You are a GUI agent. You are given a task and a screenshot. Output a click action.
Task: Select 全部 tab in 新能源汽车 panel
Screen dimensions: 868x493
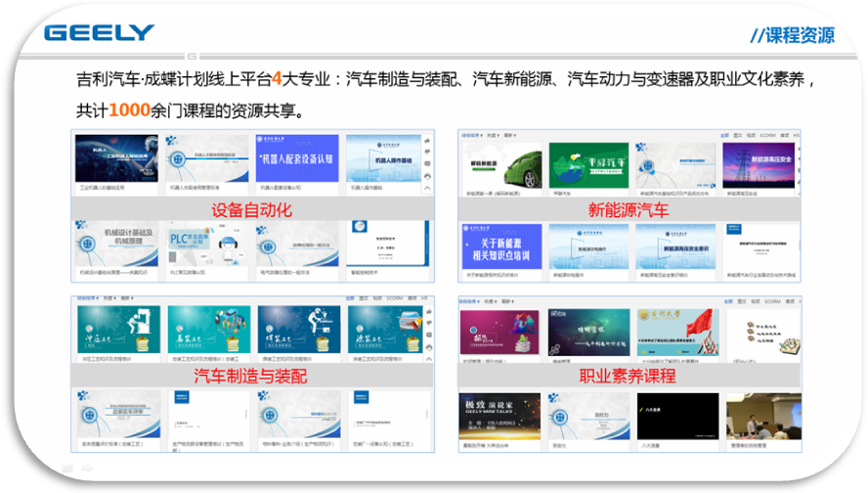(x=724, y=135)
